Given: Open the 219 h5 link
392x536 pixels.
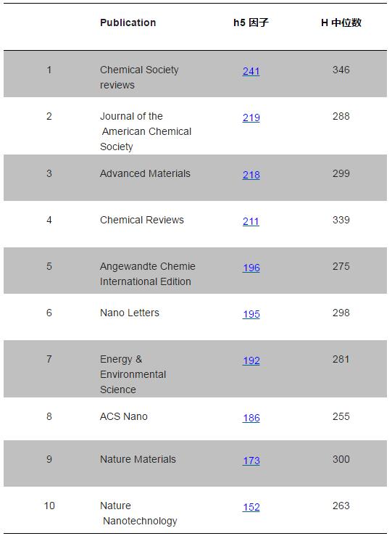Looking at the screenshot, I should 251,117.
